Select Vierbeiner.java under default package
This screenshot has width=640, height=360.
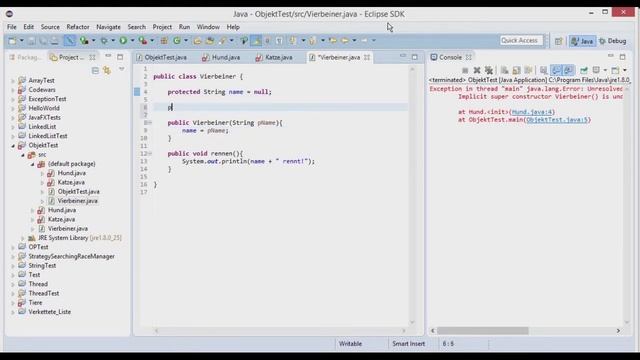78,201
